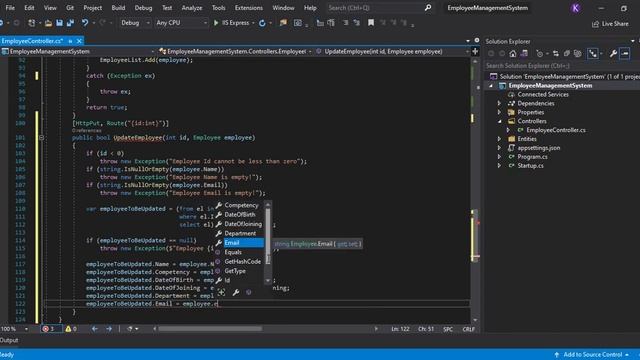Open the Any CPU platform dropdown
The width and height of the screenshot is (640, 360).
click(x=181, y=23)
